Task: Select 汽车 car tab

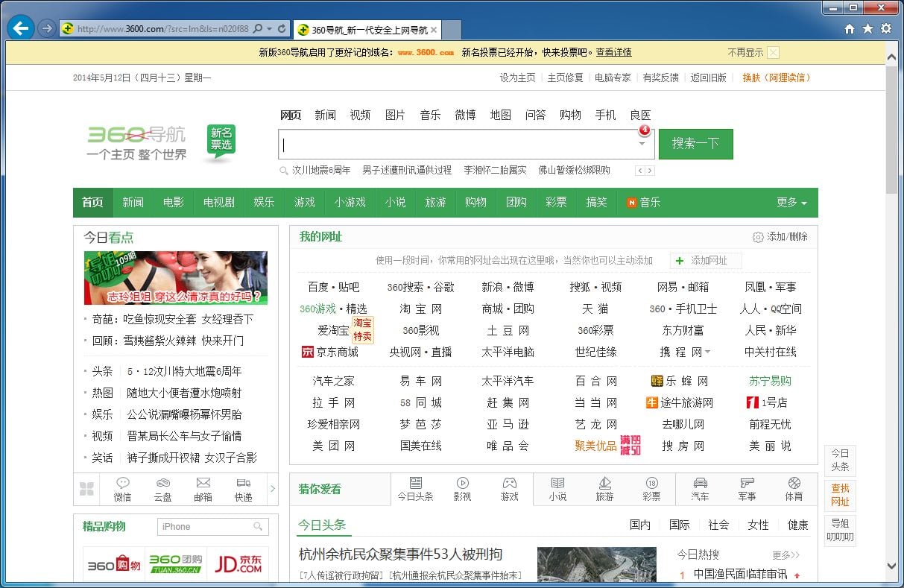Action: point(700,490)
